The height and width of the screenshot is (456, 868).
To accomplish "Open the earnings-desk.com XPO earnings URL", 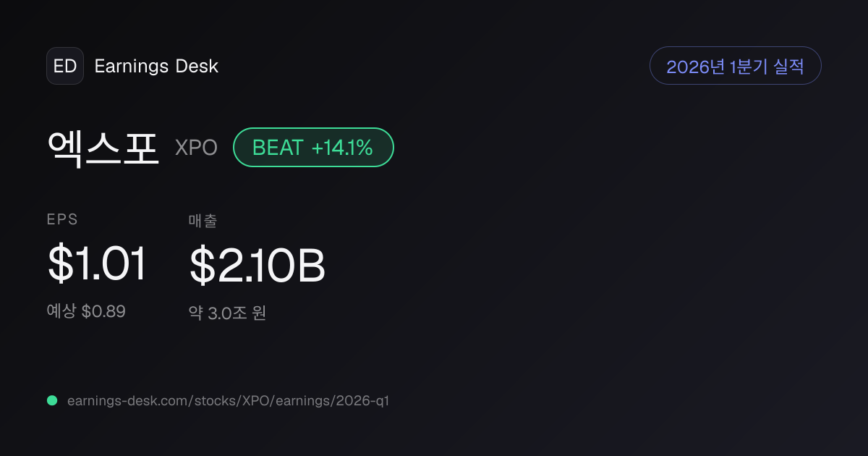I will 228,400.
